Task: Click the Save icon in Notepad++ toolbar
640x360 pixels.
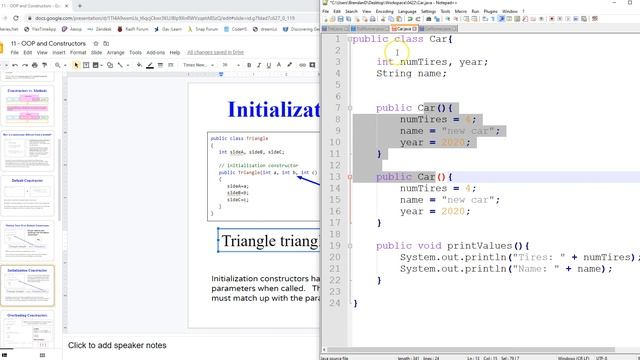Action: 340,19
